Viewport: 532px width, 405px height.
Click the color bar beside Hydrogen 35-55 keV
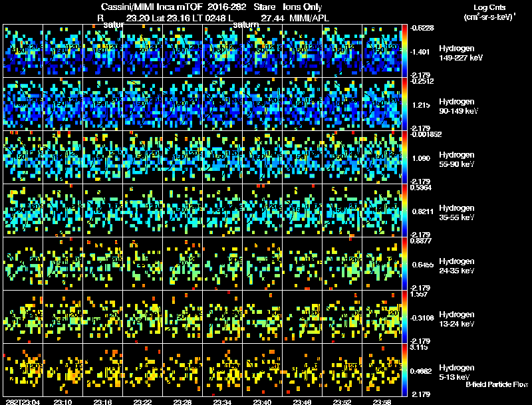click(x=404, y=211)
